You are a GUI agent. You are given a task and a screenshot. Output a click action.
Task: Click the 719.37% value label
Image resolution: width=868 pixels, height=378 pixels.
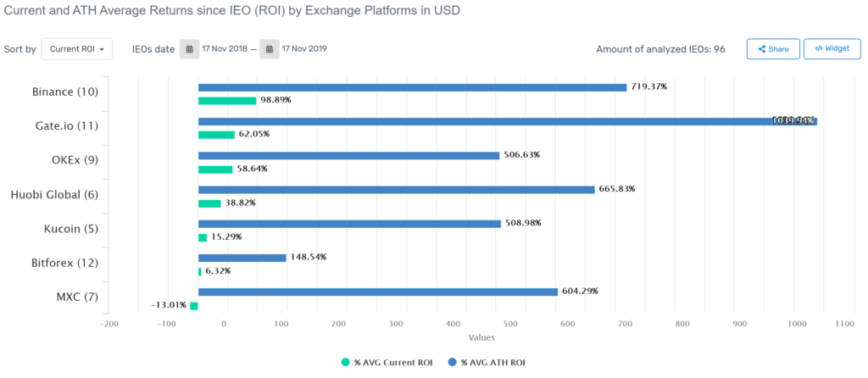[x=648, y=87]
